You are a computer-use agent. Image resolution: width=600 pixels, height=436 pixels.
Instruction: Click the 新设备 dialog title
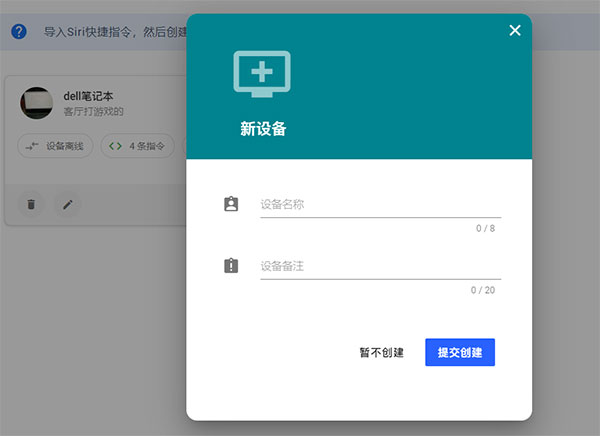263,129
